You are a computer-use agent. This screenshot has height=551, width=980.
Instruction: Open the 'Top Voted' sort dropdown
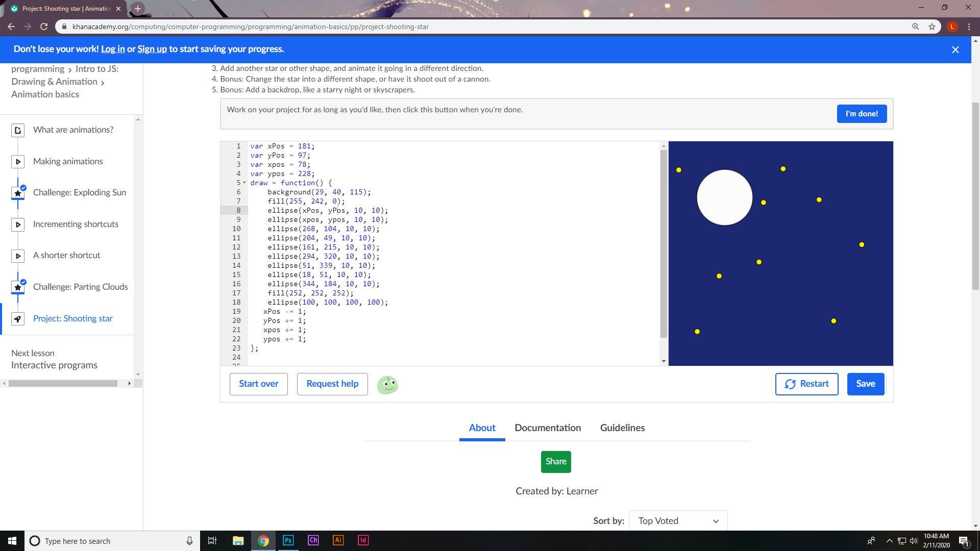tap(678, 521)
